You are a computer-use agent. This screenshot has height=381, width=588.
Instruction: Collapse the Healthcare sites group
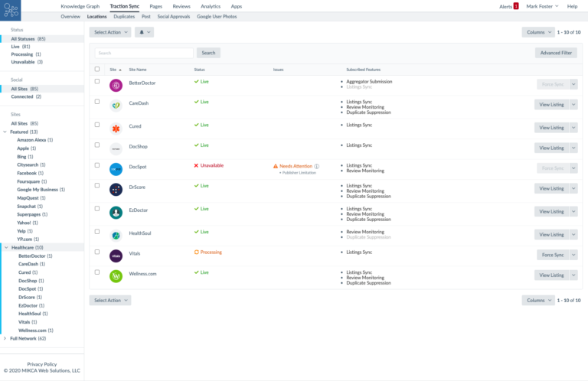click(6, 248)
